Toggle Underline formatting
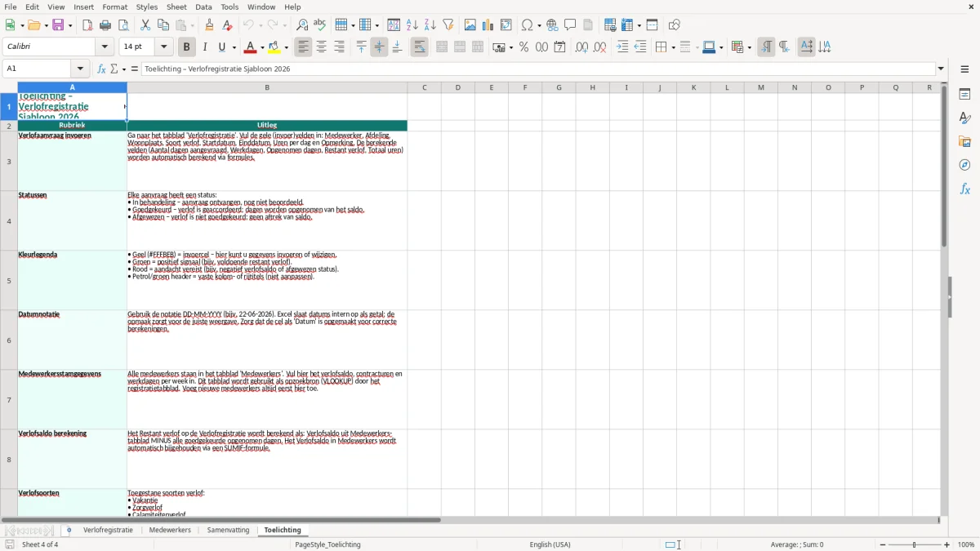This screenshot has height=551, width=980. click(223, 47)
